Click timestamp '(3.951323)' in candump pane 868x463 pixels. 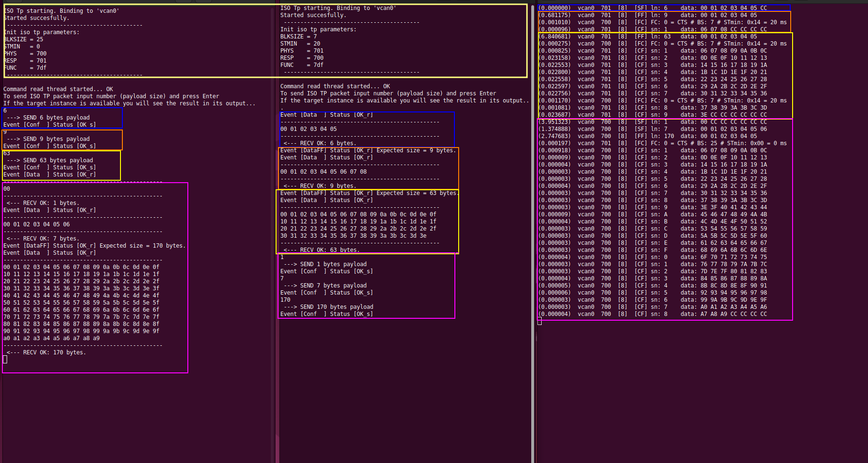(x=555, y=122)
